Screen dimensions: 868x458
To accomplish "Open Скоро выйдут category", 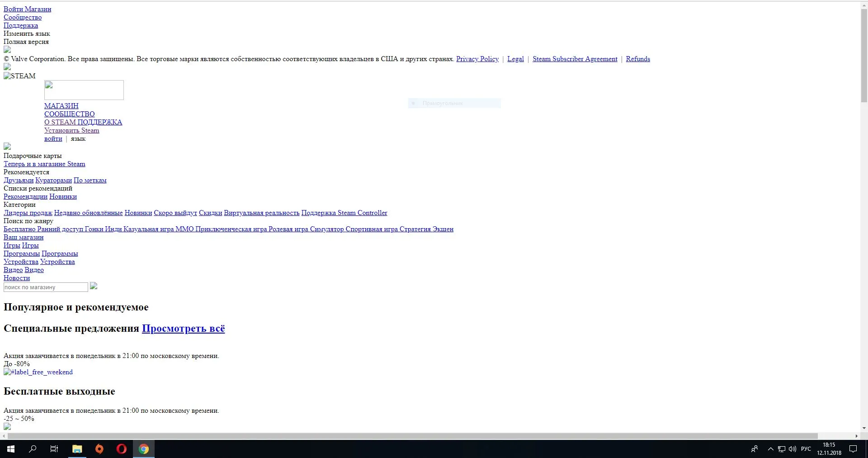I will pos(175,213).
